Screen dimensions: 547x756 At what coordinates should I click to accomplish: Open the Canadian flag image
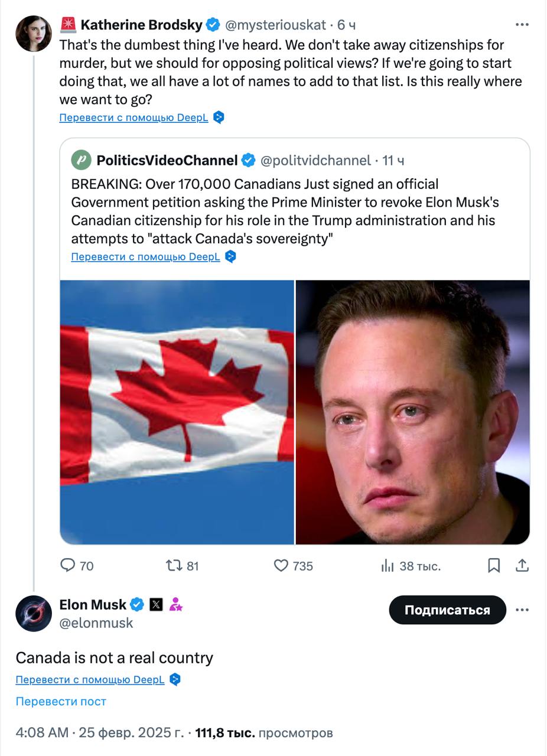coord(177,412)
